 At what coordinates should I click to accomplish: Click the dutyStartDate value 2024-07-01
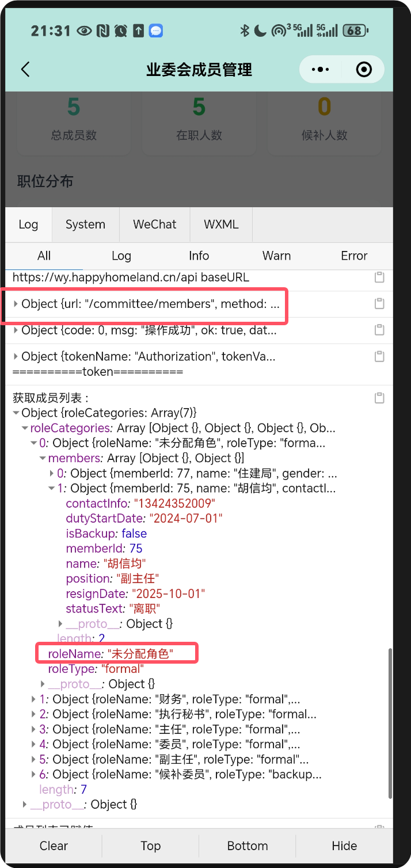click(185, 518)
